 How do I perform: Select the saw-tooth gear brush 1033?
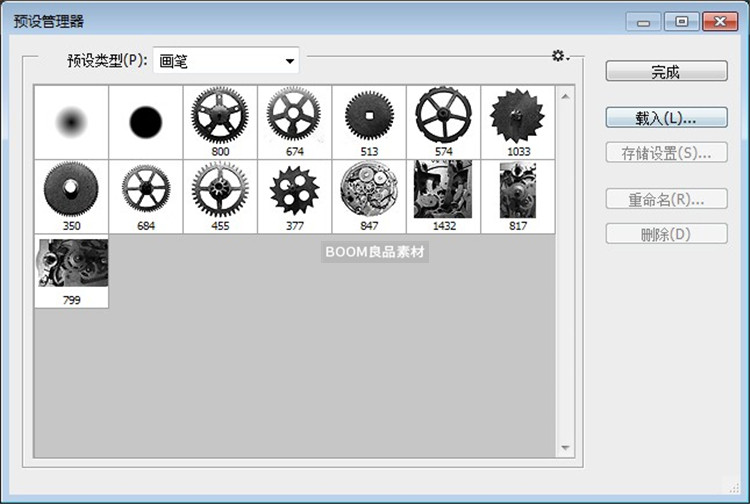pyautogui.click(x=518, y=116)
